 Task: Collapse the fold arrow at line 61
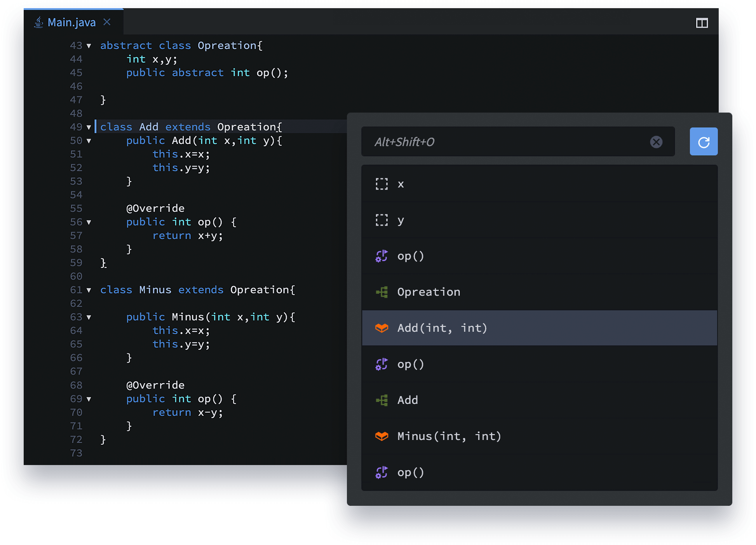coord(89,290)
